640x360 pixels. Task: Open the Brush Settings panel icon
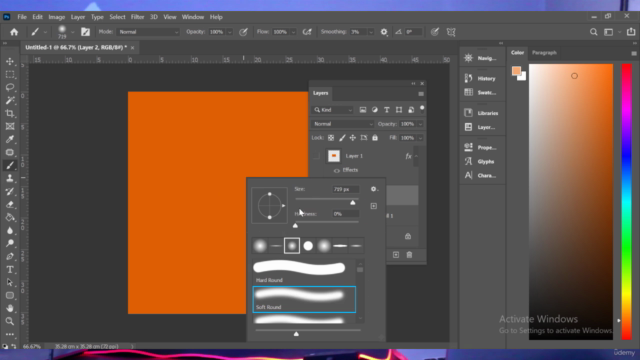click(85, 32)
